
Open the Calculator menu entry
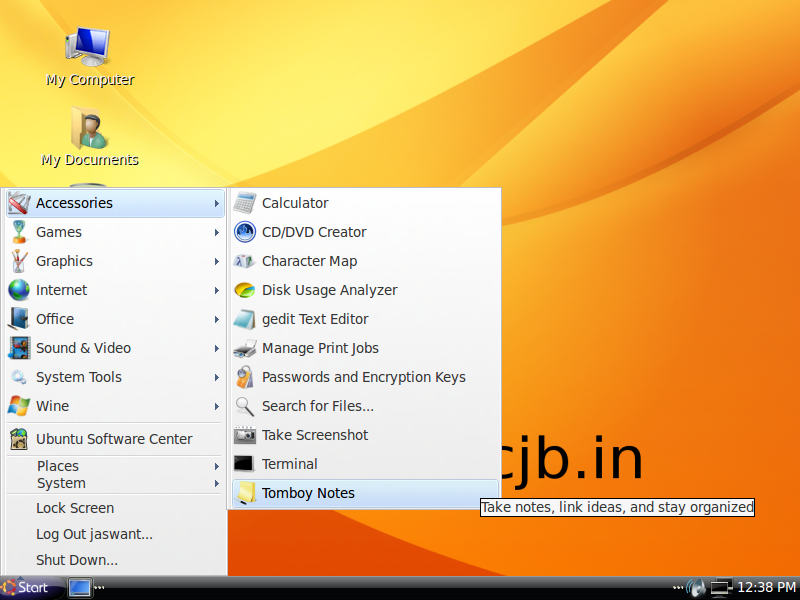coord(365,203)
